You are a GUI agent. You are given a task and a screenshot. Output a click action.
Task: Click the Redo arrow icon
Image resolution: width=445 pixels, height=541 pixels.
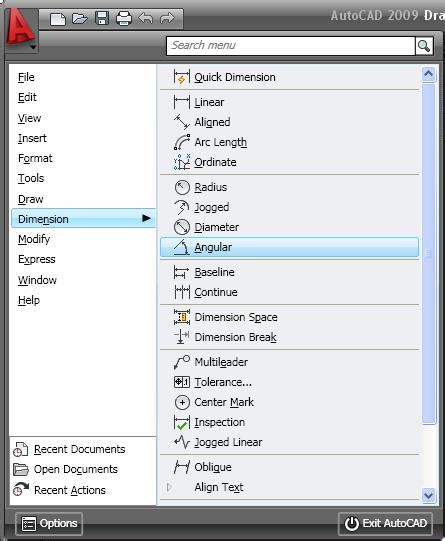[x=168, y=18]
